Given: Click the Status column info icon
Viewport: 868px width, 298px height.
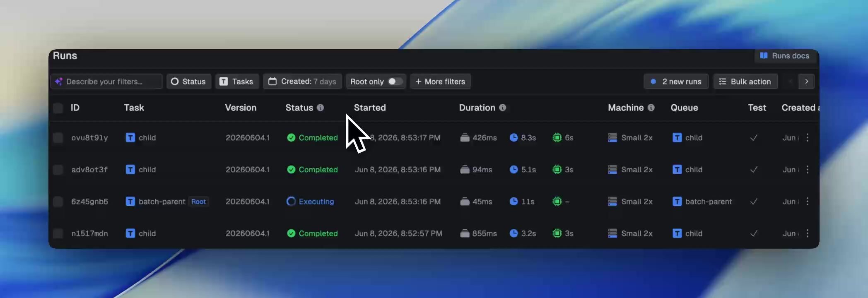Looking at the screenshot, I should [320, 108].
